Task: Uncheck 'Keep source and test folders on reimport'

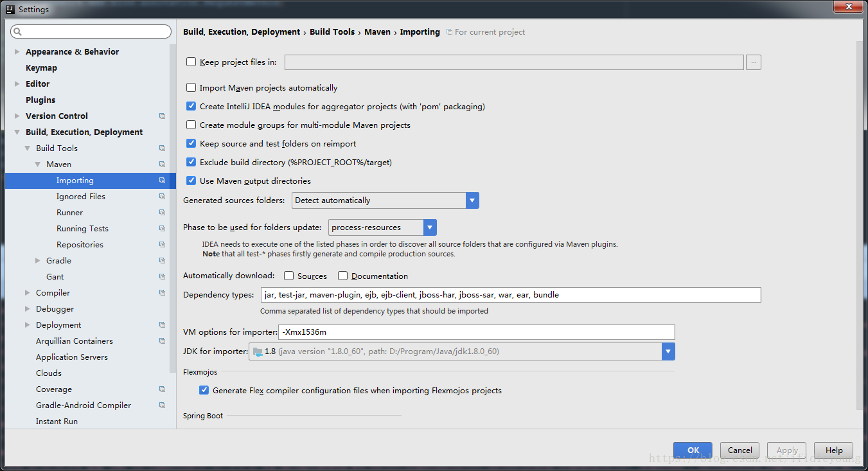Action: point(191,143)
